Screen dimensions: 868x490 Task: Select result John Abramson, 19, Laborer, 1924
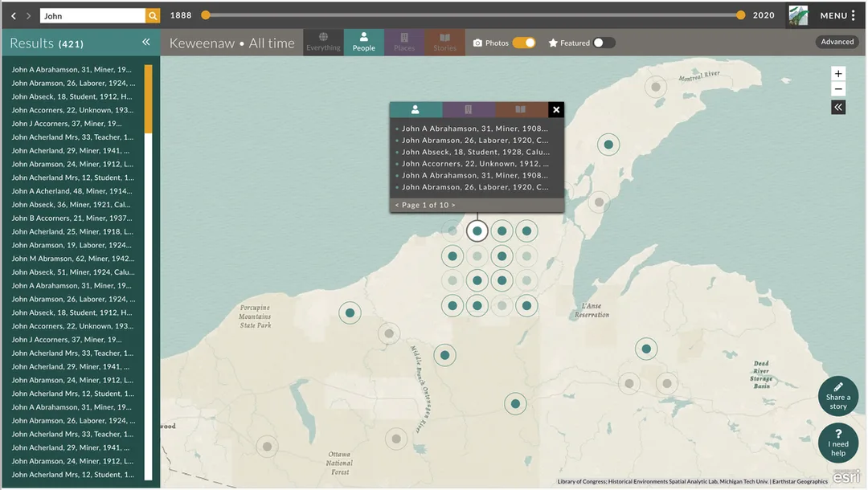pyautogui.click(x=72, y=245)
